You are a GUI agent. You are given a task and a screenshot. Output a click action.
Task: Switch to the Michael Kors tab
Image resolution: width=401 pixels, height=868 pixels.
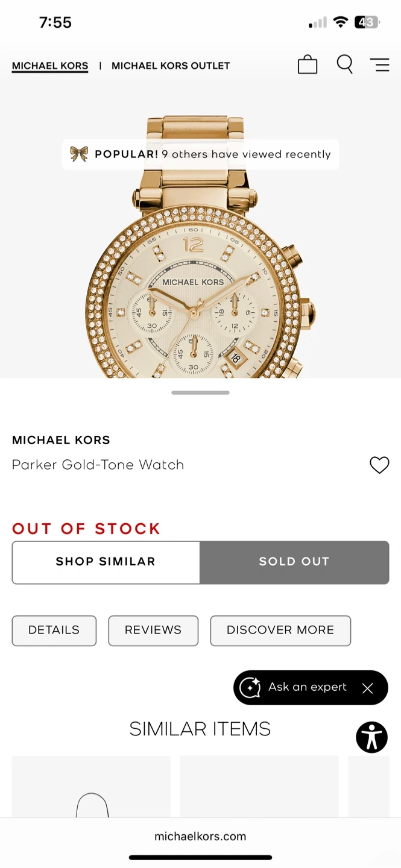50,66
